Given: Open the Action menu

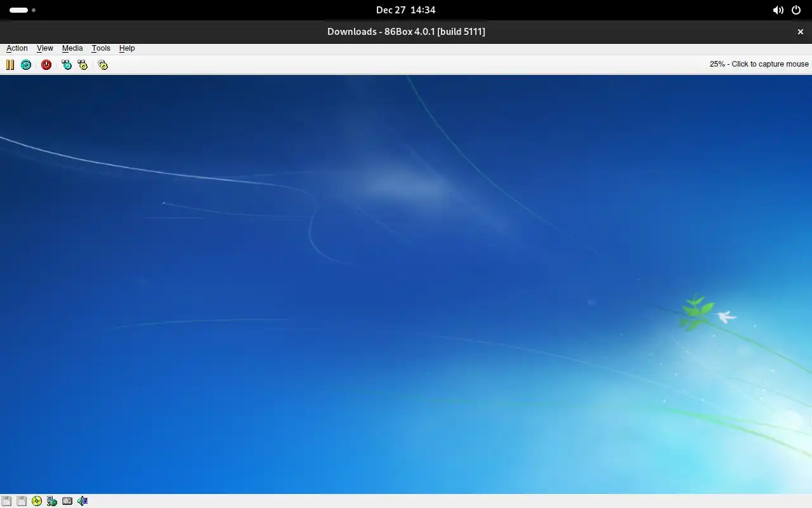Looking at the screenshot, I should click(x=17, y=48).
